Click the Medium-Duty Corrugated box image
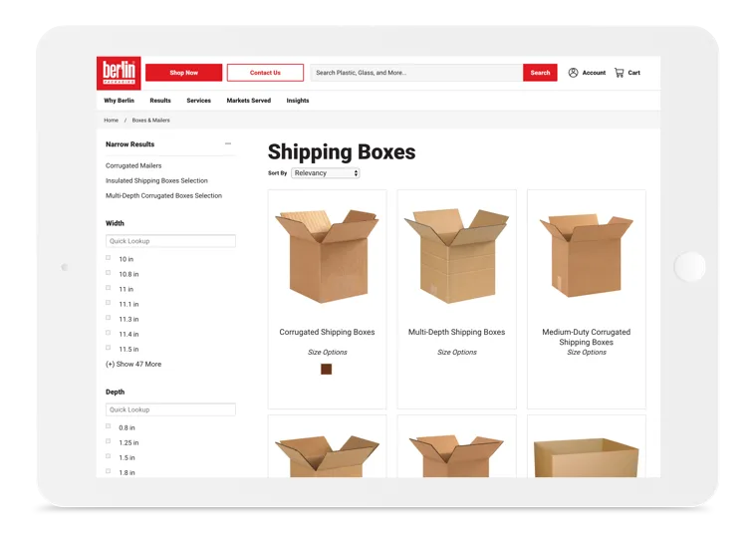756x533 pixels. coord(586,256)
